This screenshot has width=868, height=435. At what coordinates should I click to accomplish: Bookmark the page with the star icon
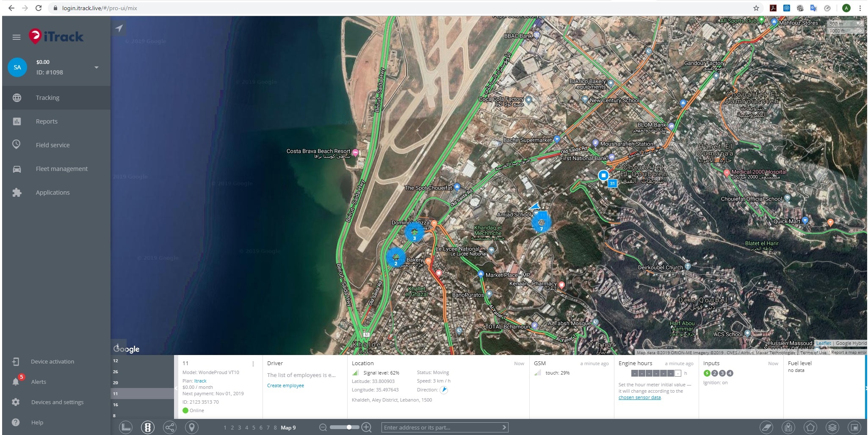click(756, 8)
